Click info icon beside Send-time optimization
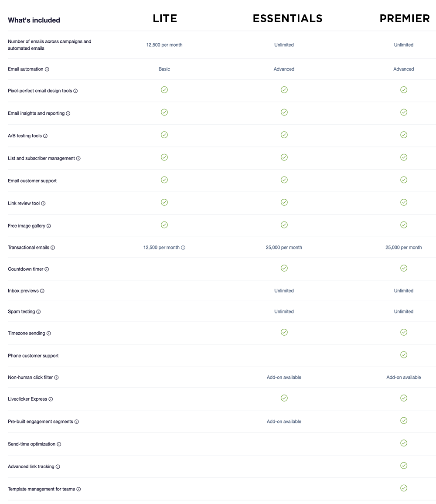 pyautogui.click(x=59, y=444)
